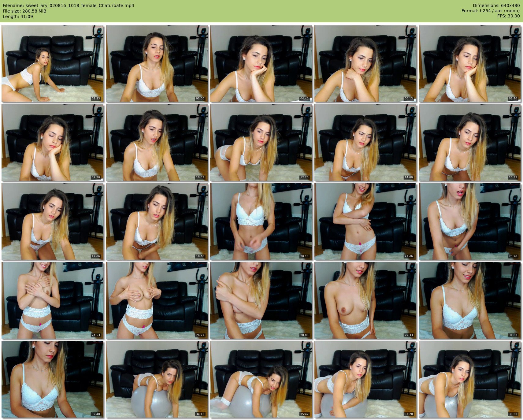Click the thumbnail marked 14:00
This screenshot has width=523, height=420.
tap(365, 143)
